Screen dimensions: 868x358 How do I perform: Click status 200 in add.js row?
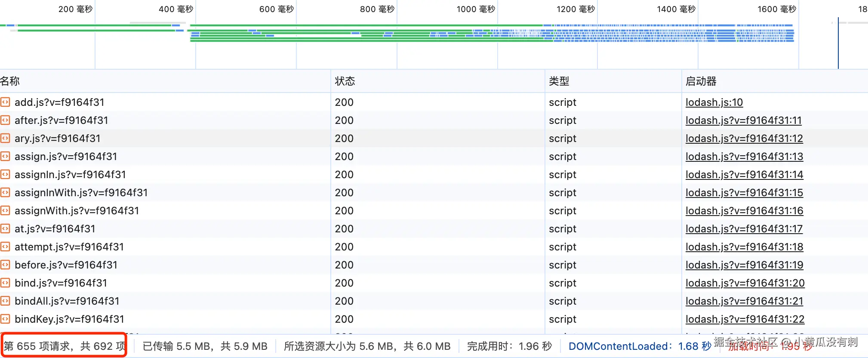[x=344, y=102]
